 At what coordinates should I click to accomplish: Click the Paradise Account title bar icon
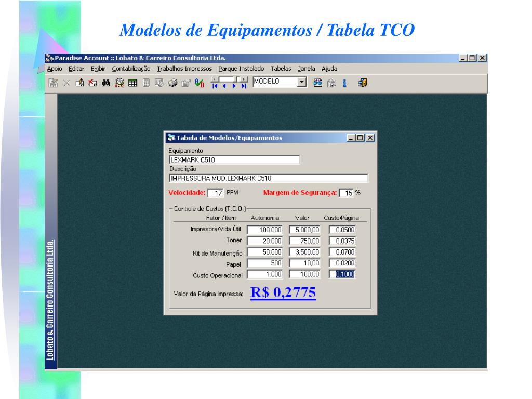(50, 58)
